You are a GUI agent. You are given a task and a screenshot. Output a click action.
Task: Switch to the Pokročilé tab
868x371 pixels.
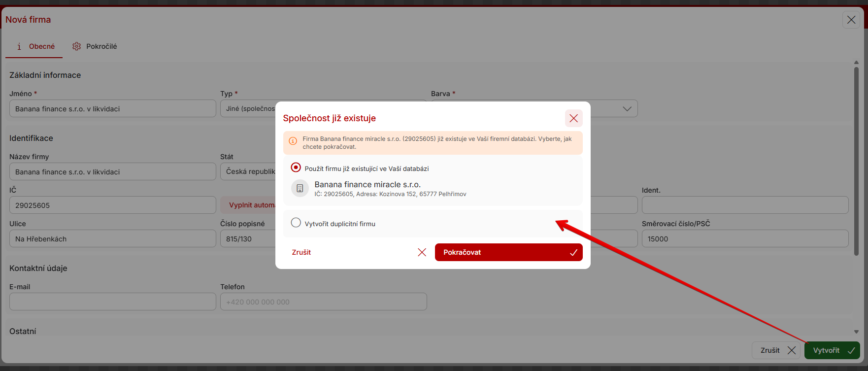(95, 46)
